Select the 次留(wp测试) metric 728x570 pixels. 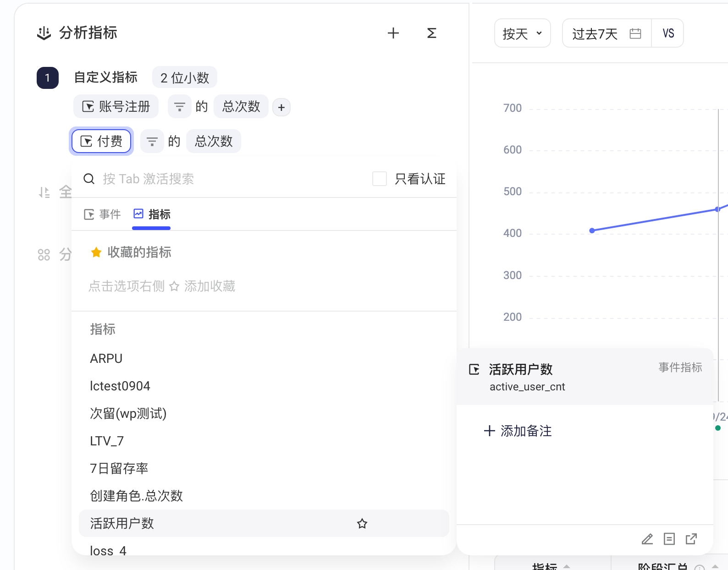pos(264,413)
